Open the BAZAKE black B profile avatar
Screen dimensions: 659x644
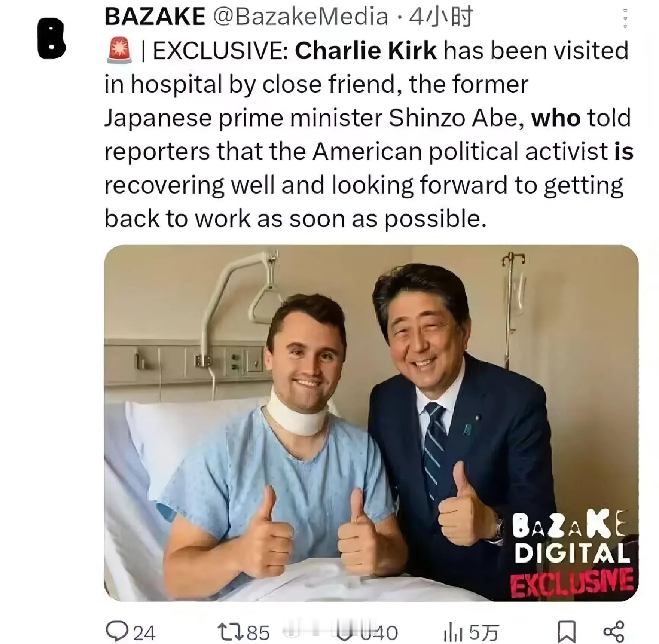tap(51, 38)
